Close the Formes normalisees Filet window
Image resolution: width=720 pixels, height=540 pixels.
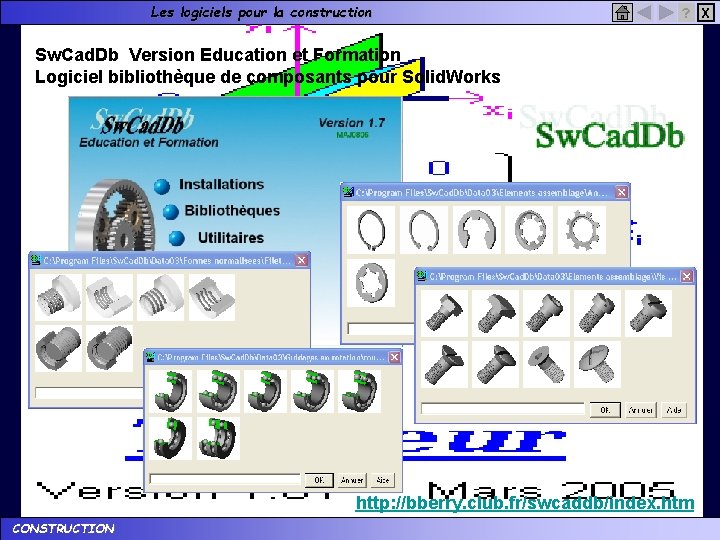pyautogui.click(x=301, y=260)
